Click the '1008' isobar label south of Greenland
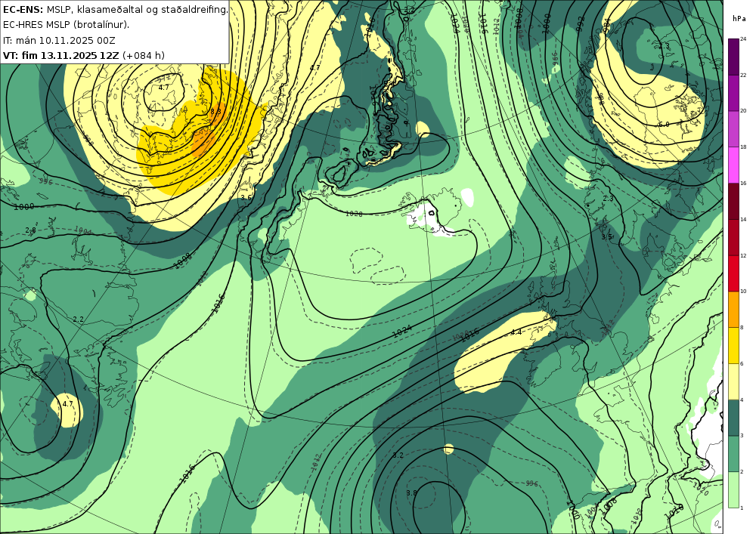 pyautogui.click(x=182, y=261)
